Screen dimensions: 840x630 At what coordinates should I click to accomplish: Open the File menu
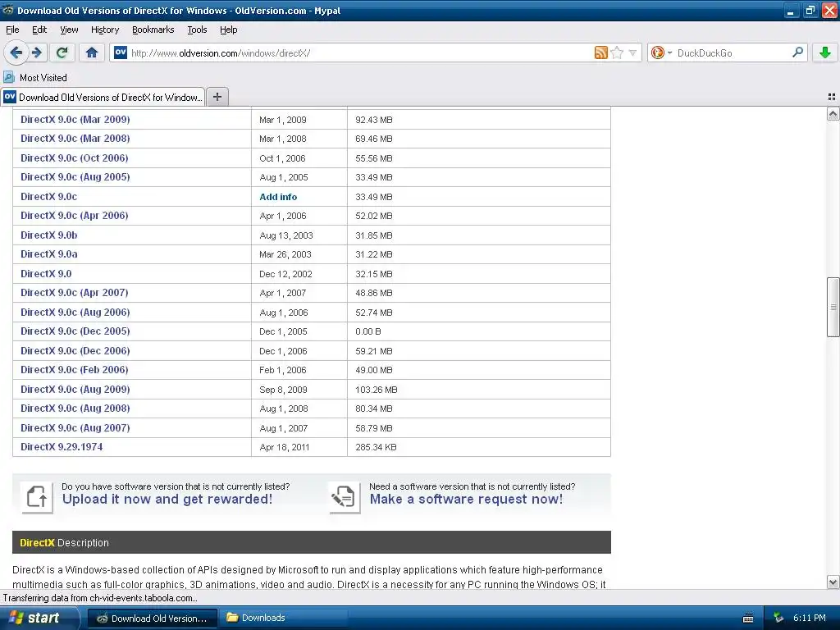[x=12, y=30]
